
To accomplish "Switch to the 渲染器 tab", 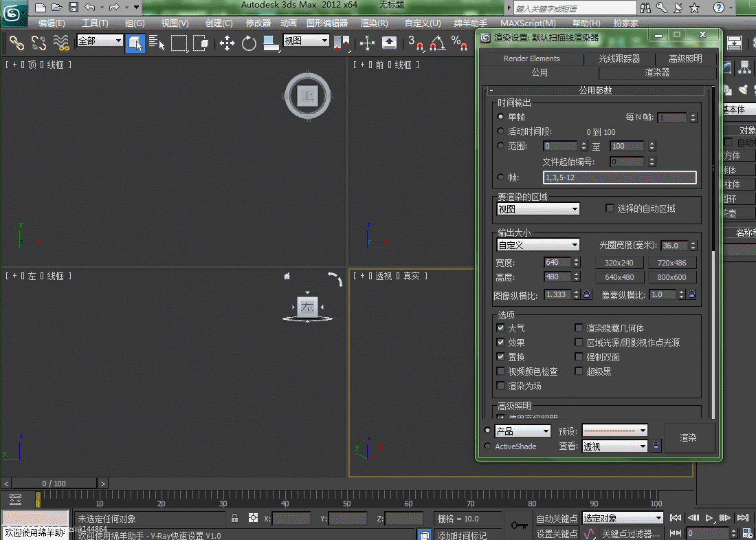I will (x=656, y=72).
